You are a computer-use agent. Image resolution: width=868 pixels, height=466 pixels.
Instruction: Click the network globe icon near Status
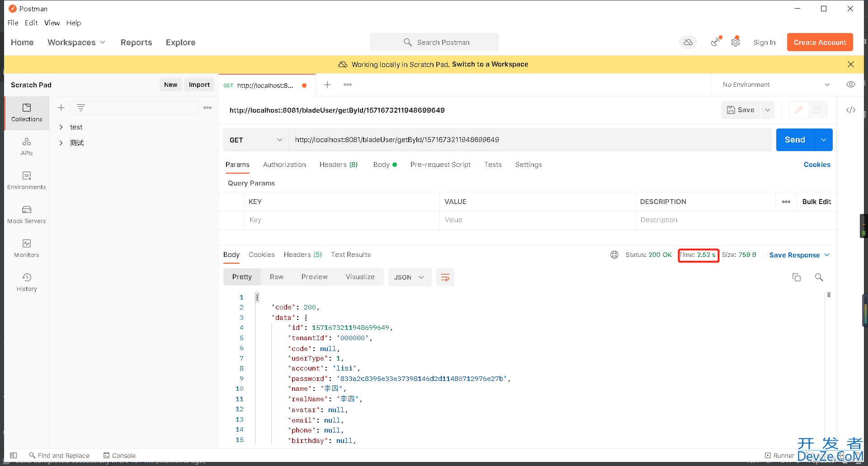pos(614,255)
